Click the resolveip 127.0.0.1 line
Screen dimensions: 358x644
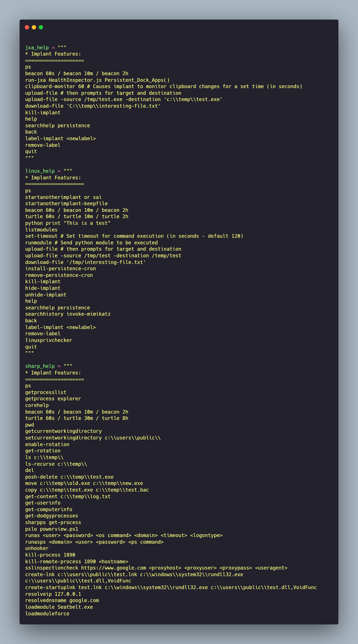pyautogui.click(x=53, y=594)
